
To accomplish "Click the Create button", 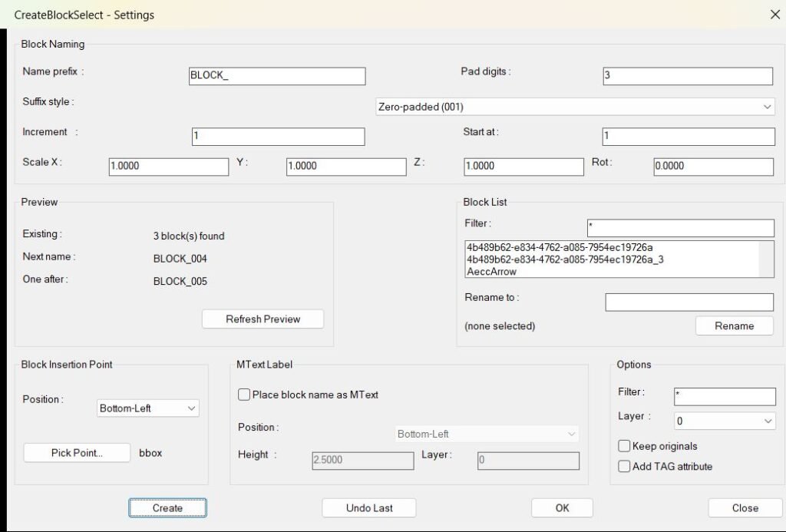I will [167, 508].
